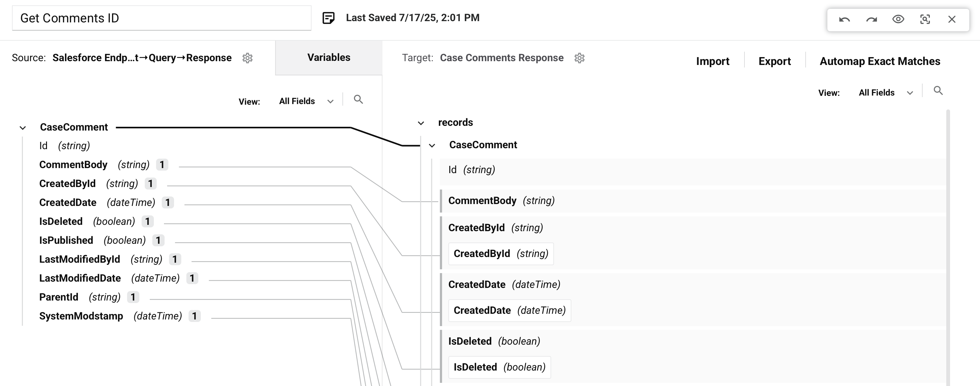
Task: Open the notes icon beside Last Saved
Action: [328, 18]
